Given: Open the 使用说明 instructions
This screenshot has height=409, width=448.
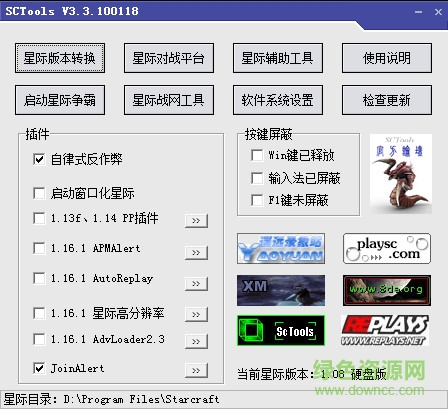Looking at the screenshot, I should (387, 58).
